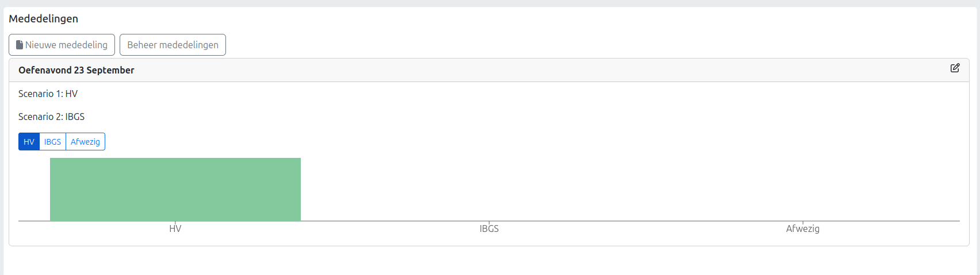Click the Scenario 1: HV text line
980x275 pixels.
tap(48, 94)
